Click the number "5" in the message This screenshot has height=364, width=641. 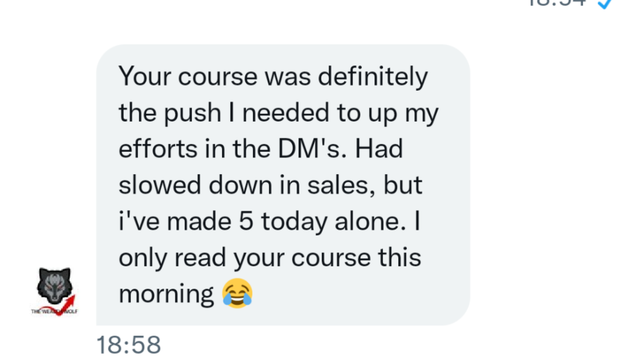tap(246, 221)
